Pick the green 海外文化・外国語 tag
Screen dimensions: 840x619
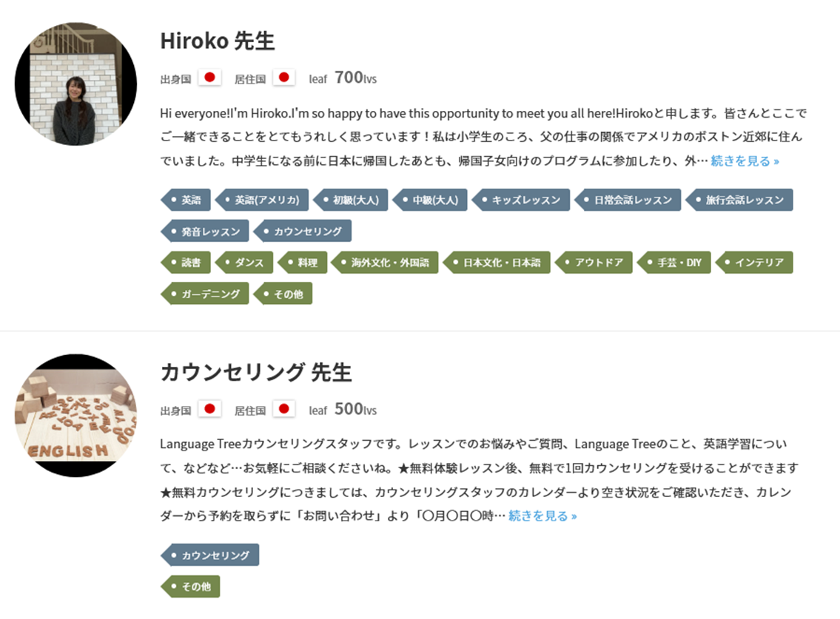coord(385,263)
